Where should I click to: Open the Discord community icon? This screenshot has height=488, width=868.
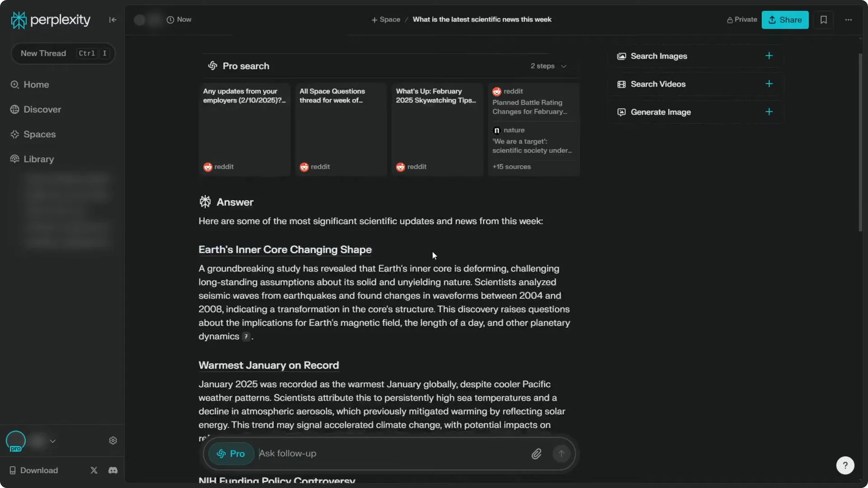pos(113,470)
